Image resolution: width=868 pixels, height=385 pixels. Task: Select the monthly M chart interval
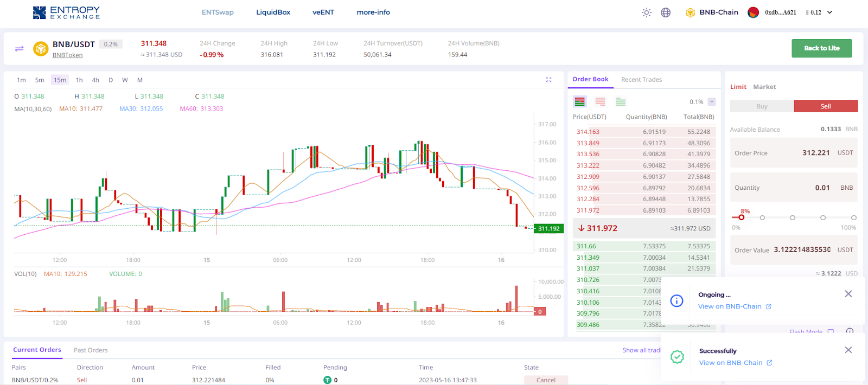[140, 80]
